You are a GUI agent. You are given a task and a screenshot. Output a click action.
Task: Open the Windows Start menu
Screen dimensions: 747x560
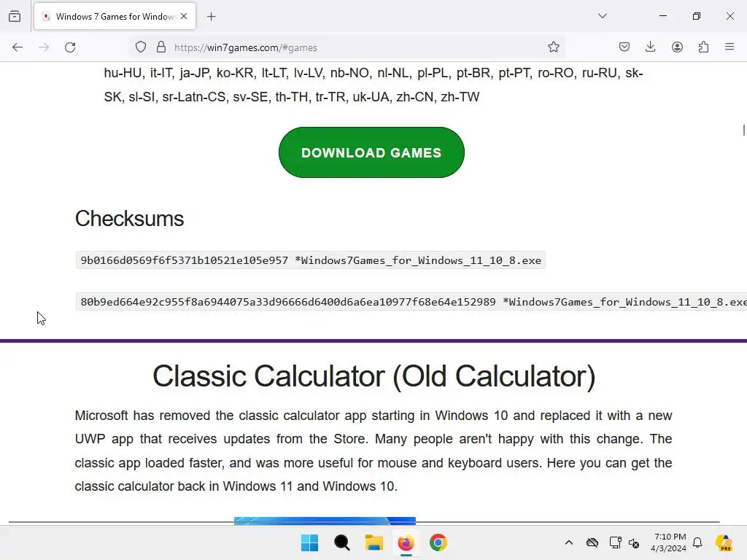[309, 542]
